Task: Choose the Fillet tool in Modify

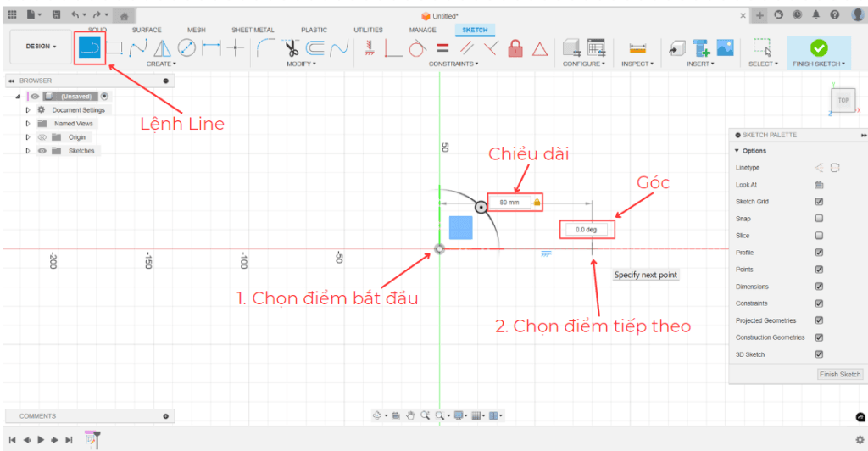Action: [x=265, y=48]
